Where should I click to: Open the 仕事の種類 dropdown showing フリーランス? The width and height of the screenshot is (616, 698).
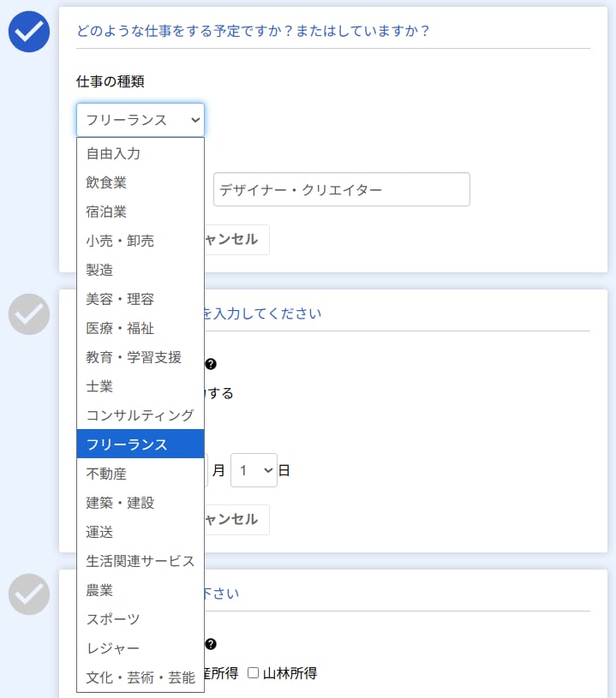[141, 120]
